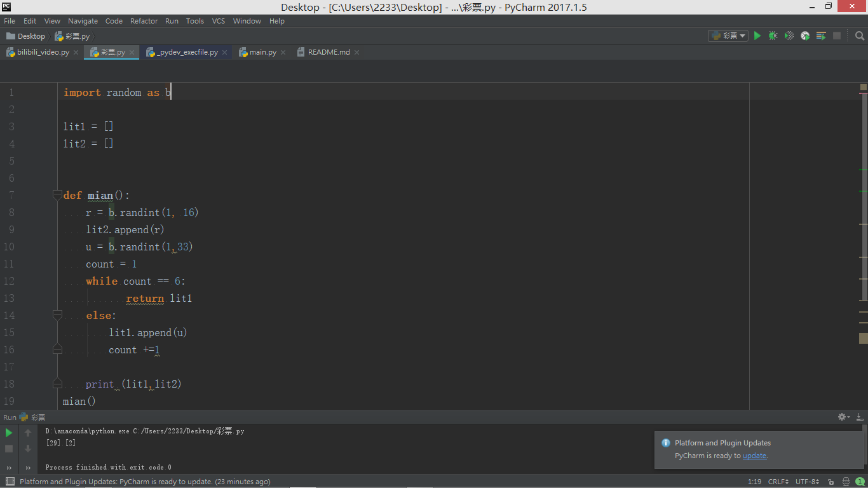
Task: Click the Desktop breadcrumb in navigation bar
Action: pyautogui.click(x=31, y=36)
